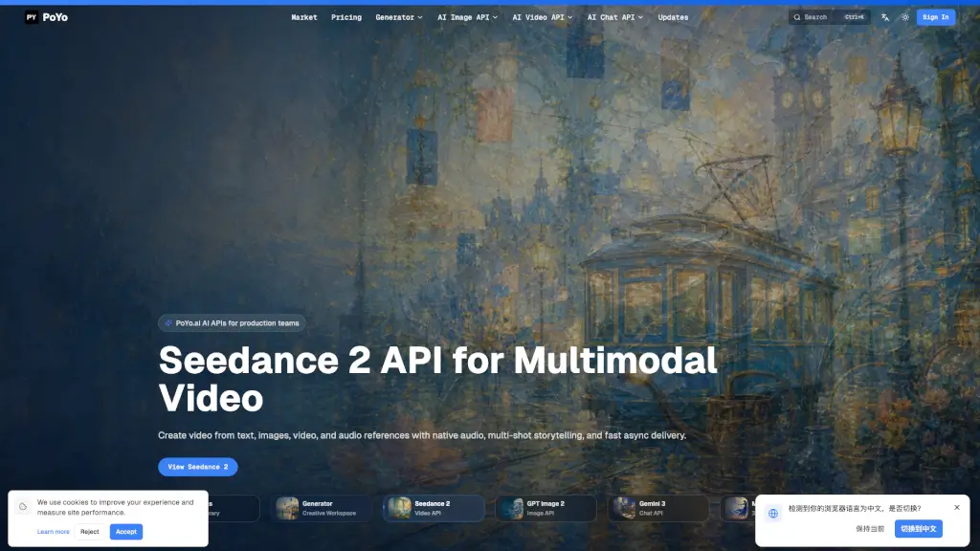This screenshot has width=980, height=551.
Task: Open the Pricing menu item
Action: click(346, 17)
